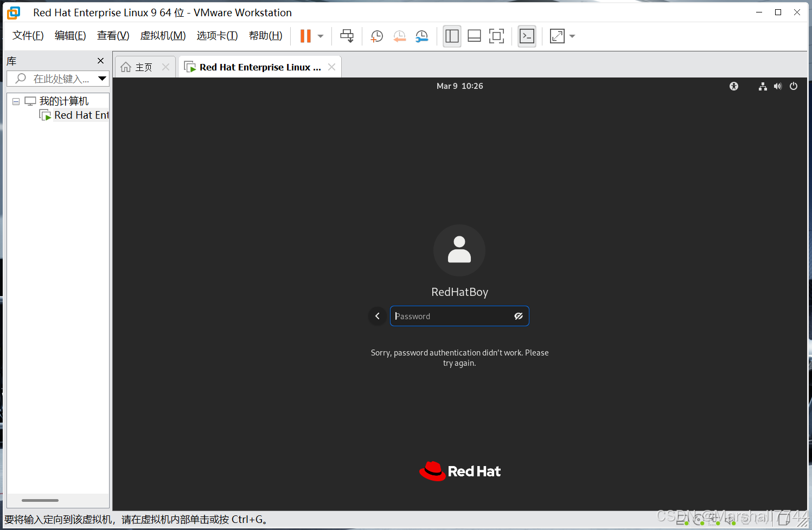Revert the VM to its snapshot
The image size is (812, 530).
point(400,36)
